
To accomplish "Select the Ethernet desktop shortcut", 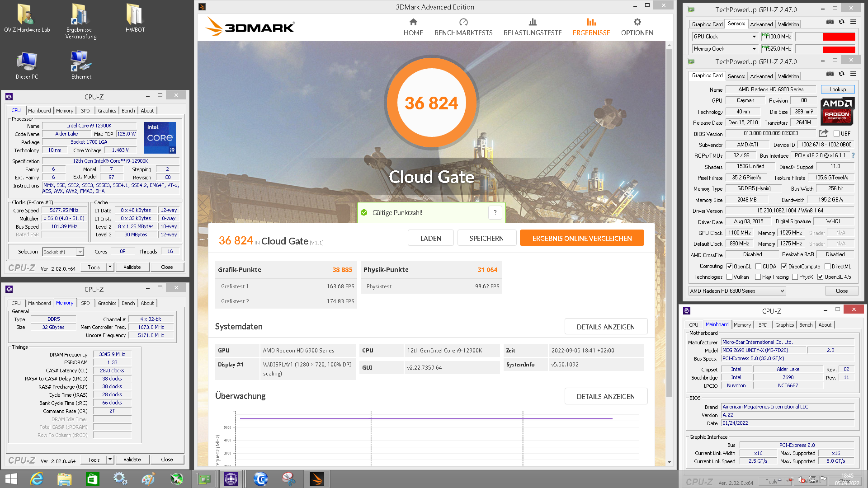I will point(81,66).
